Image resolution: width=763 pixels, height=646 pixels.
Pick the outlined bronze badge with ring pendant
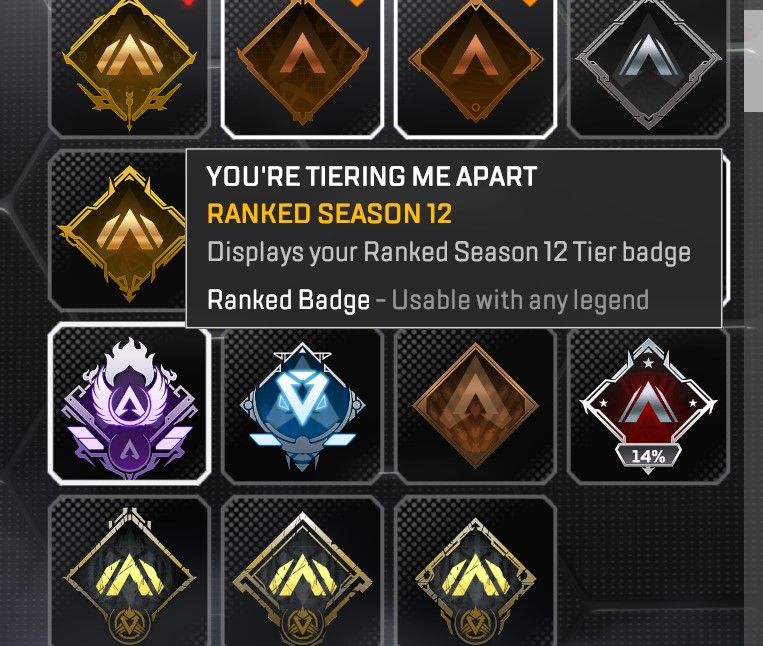(x=475, y=66)
